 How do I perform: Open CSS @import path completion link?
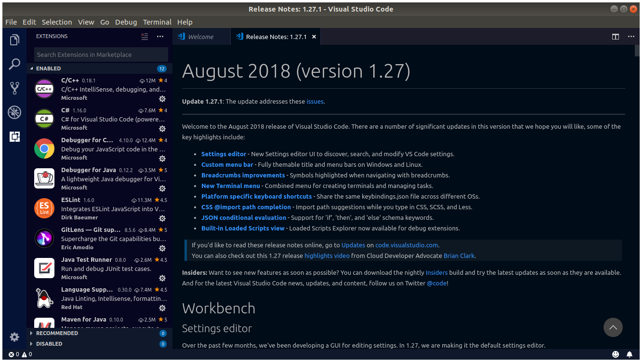tap(246, 207)
